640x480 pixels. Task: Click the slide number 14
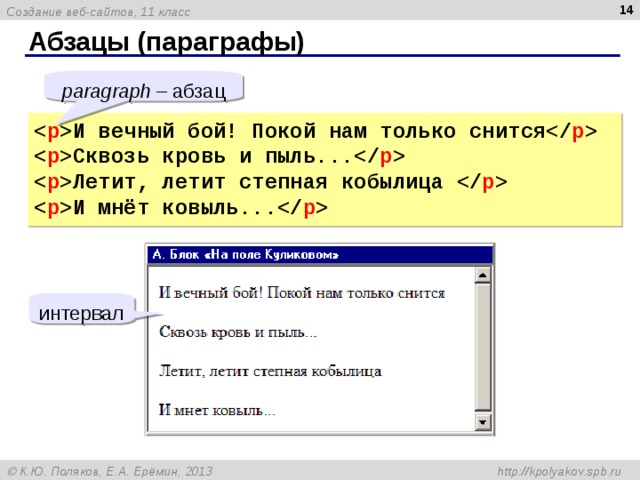click(x=626, y=10)
